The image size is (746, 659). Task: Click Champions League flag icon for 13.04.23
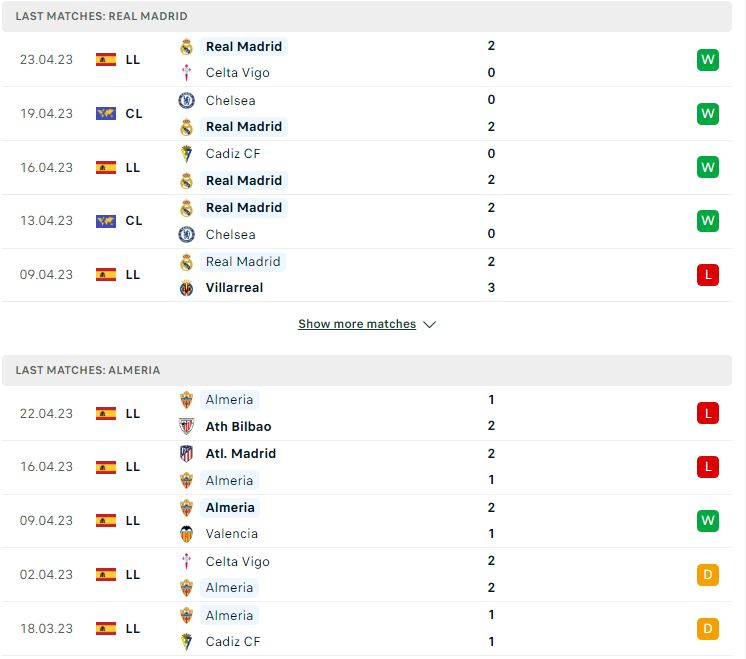tap(106, 221)
